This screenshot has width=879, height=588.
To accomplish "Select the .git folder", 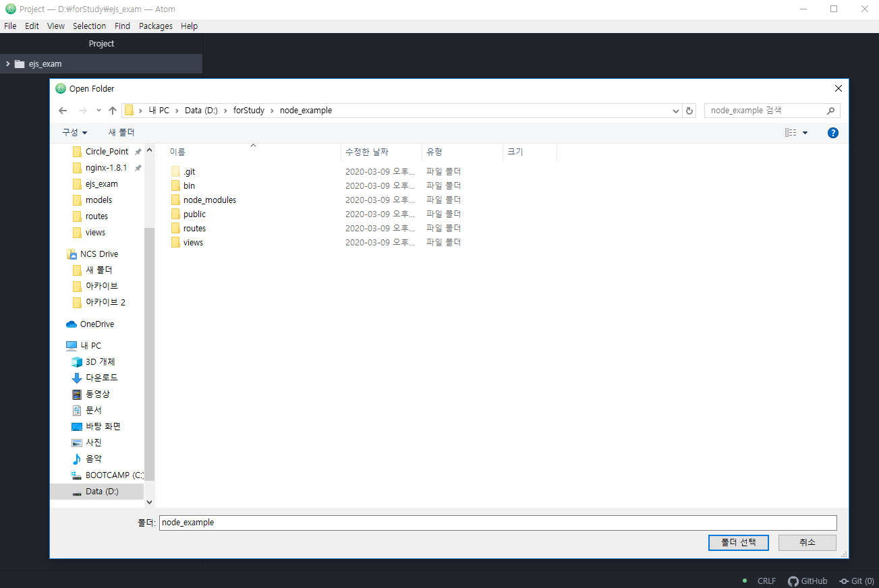I will 183,172.
